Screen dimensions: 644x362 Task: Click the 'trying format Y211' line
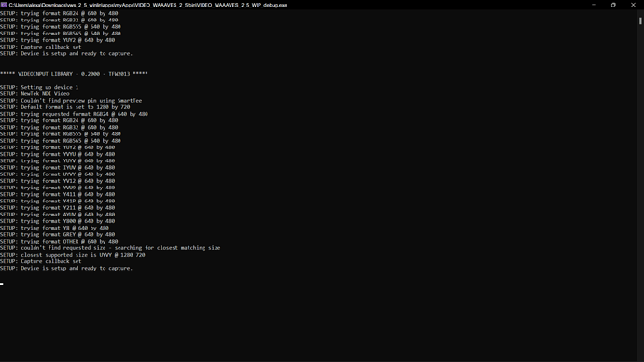[58, 208]
